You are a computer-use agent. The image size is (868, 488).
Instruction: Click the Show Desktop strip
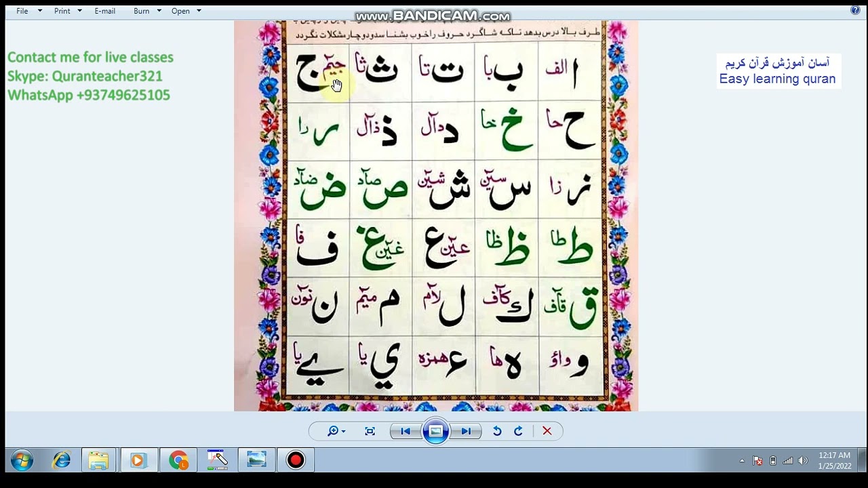click(863, 461)
